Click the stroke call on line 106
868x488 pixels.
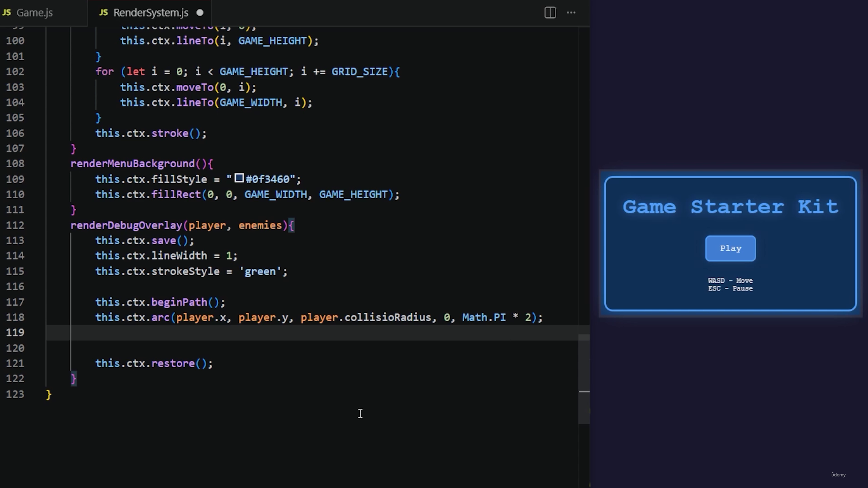170,134
